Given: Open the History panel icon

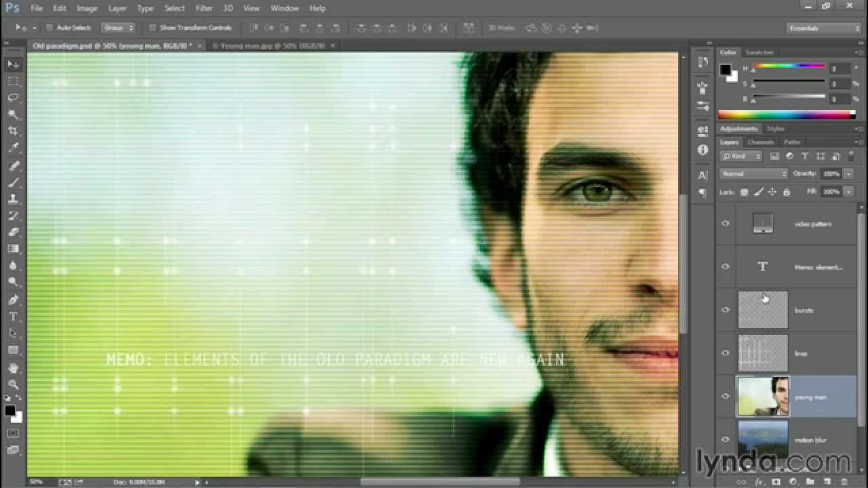Looking at the screenshot, I should tap(703, 61).
